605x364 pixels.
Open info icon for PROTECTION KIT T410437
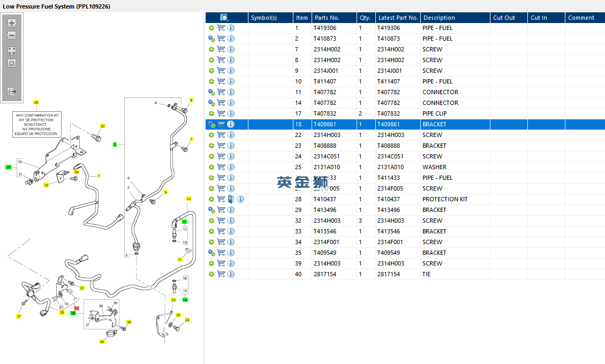click(x=240, y=199)
